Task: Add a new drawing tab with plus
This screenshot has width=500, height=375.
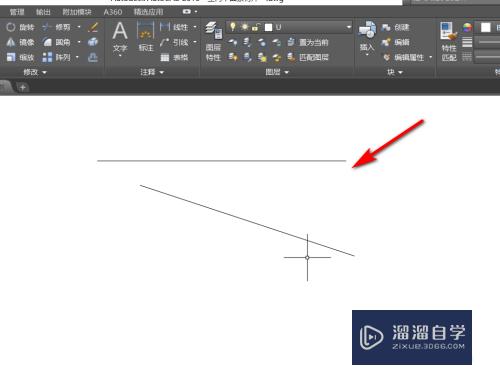Action: pyautogui.click(x=23, y=88)
